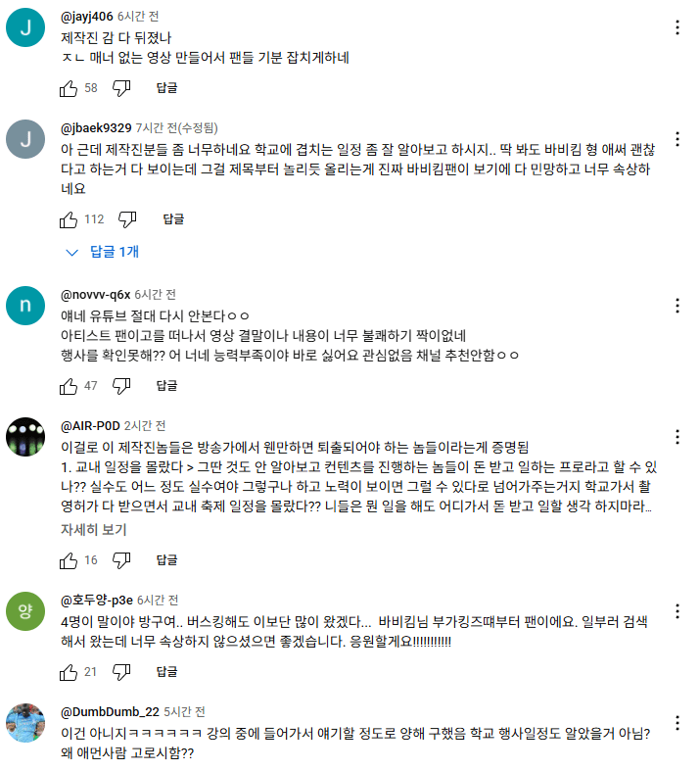
Task: Open options menu for @novvv-q6x comment
Action: [677, 306]
